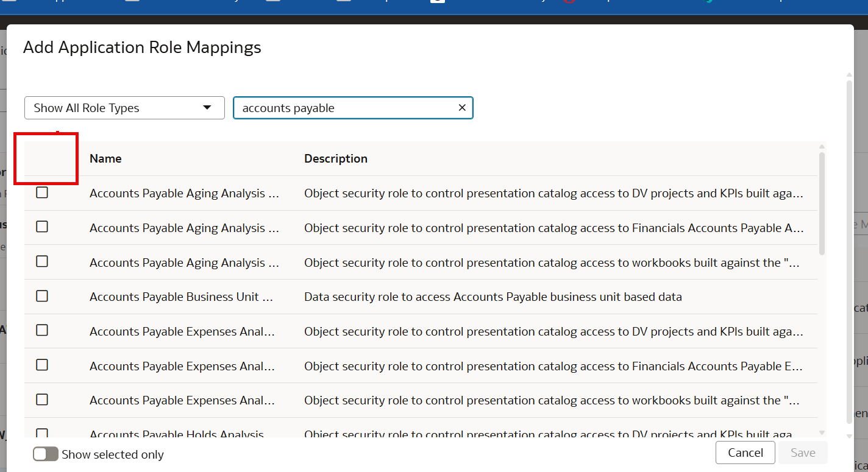
Task: Click the role list scroll-down arrow
Action: coord(822,432)
